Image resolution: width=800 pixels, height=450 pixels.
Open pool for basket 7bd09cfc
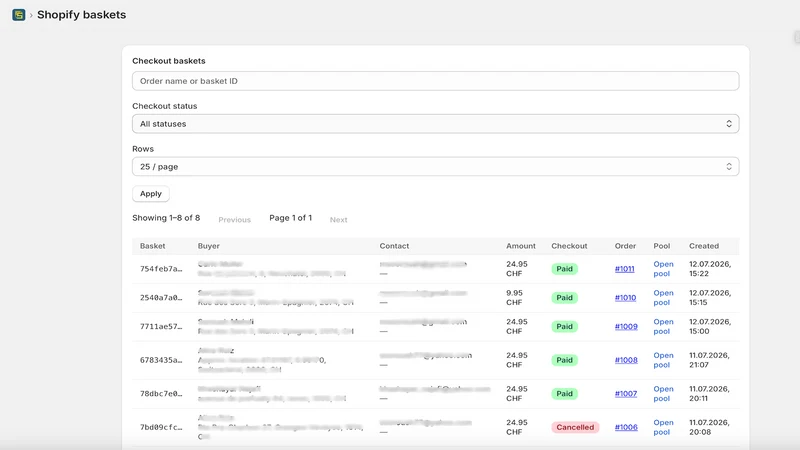coord(663,428)
